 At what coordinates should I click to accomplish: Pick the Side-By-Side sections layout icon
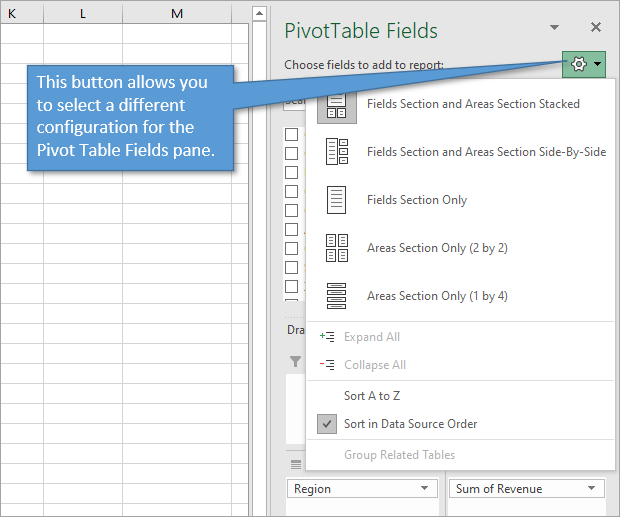(337, 152)
